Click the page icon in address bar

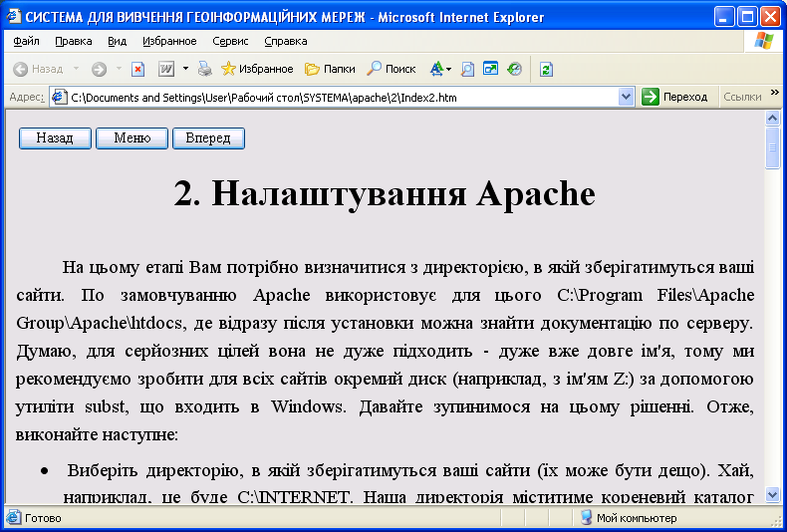point(60,97)
